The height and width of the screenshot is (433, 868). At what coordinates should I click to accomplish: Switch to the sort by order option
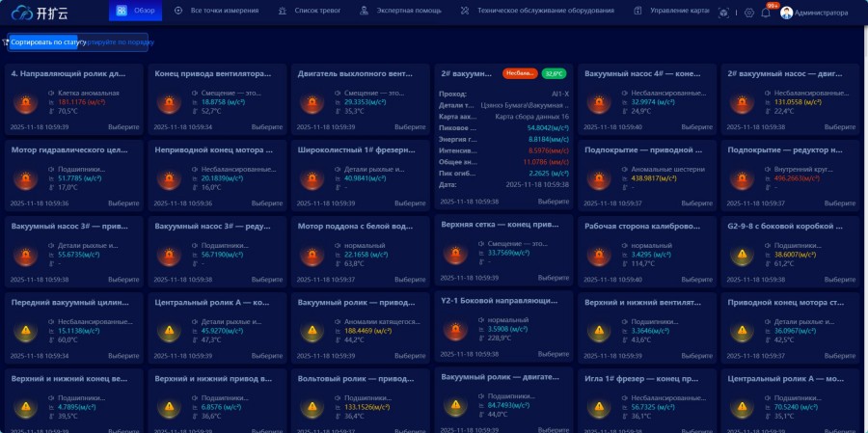pyautogui.click(x=118, y=42)
